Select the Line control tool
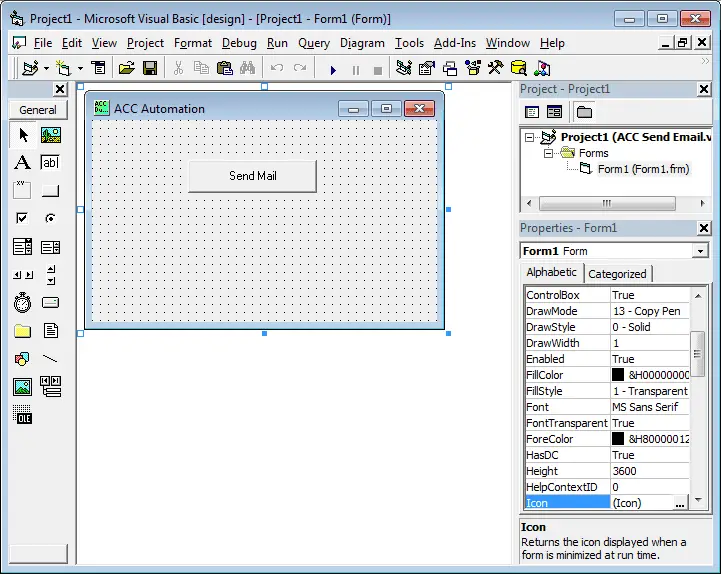 tap(51, 359)
